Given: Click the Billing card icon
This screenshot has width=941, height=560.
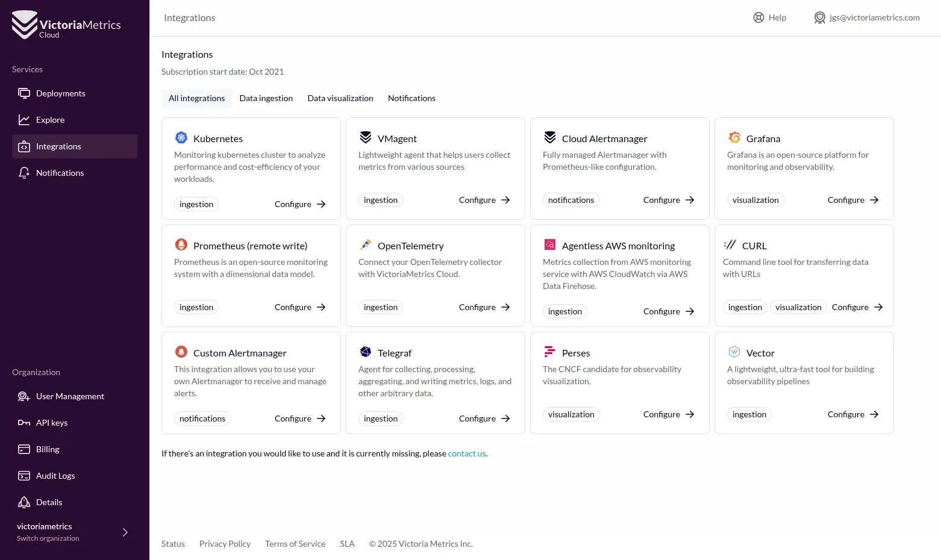Looking at the screenshot, I should click(24, 449).
